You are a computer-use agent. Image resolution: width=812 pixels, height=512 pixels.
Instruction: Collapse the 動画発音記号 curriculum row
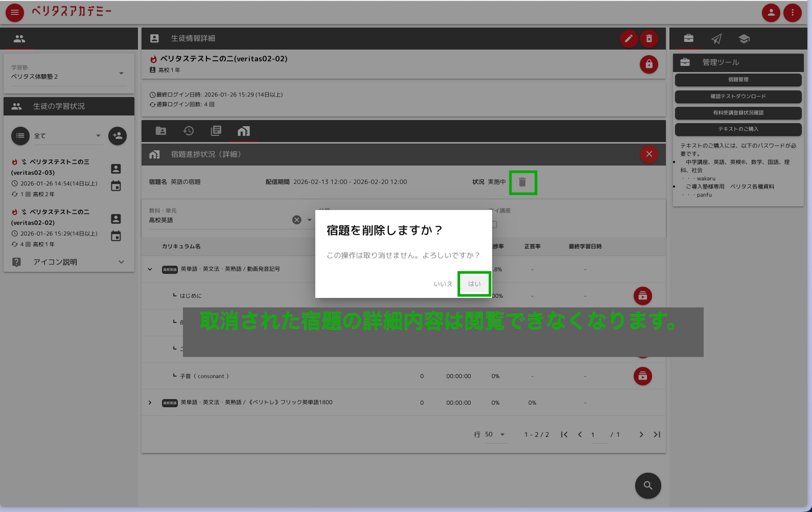tap(150, 269)
